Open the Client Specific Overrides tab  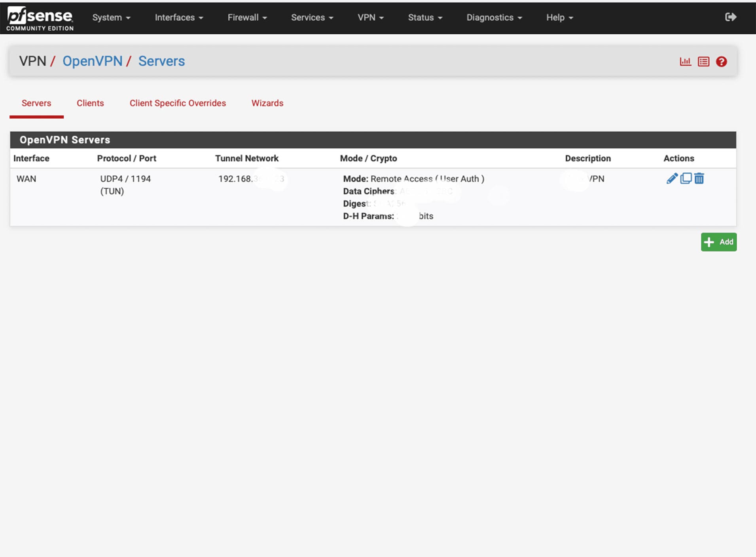(x=178, y=103)
